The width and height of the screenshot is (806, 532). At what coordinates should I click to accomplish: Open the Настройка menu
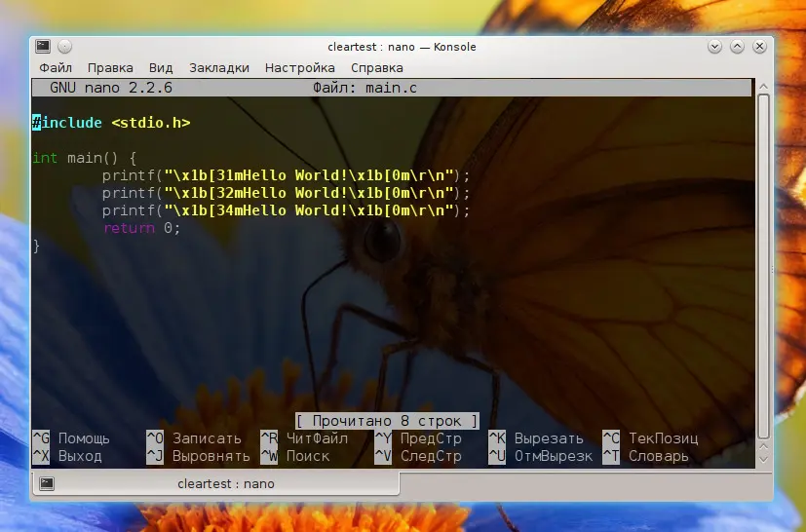coord(299,68)
